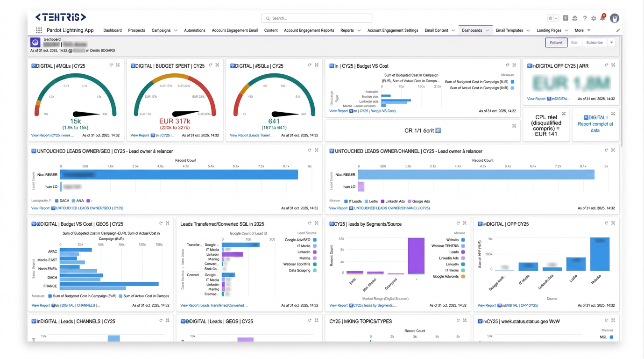Open the Setup gear icon

point(594,18)
